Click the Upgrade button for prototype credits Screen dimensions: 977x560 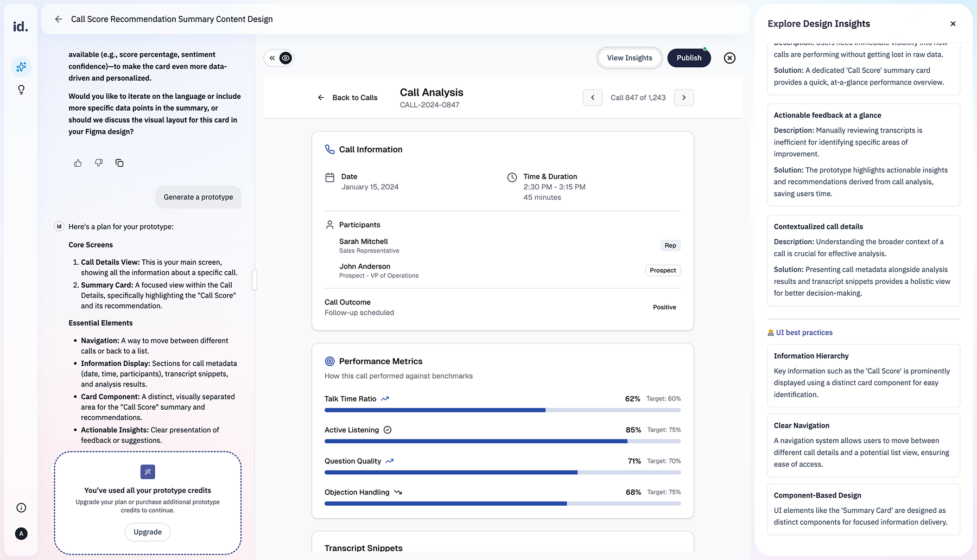pyautogui.click(x=148, y=532)
